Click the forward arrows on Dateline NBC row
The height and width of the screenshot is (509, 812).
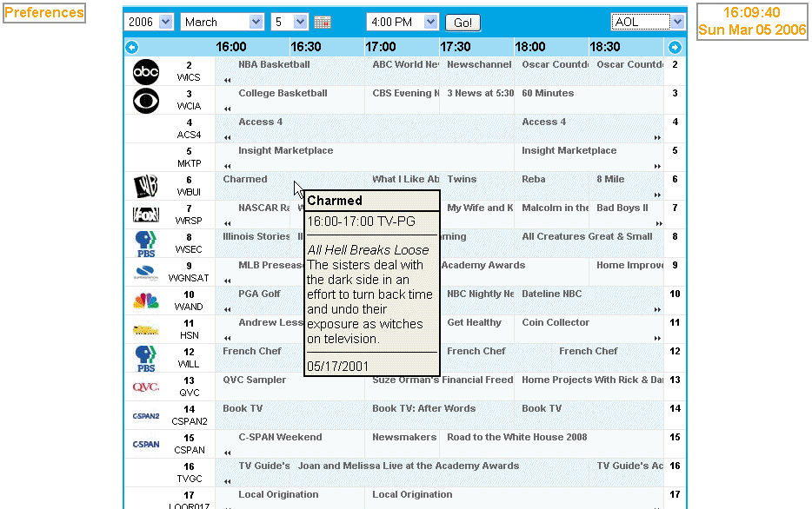coord(657,309)
